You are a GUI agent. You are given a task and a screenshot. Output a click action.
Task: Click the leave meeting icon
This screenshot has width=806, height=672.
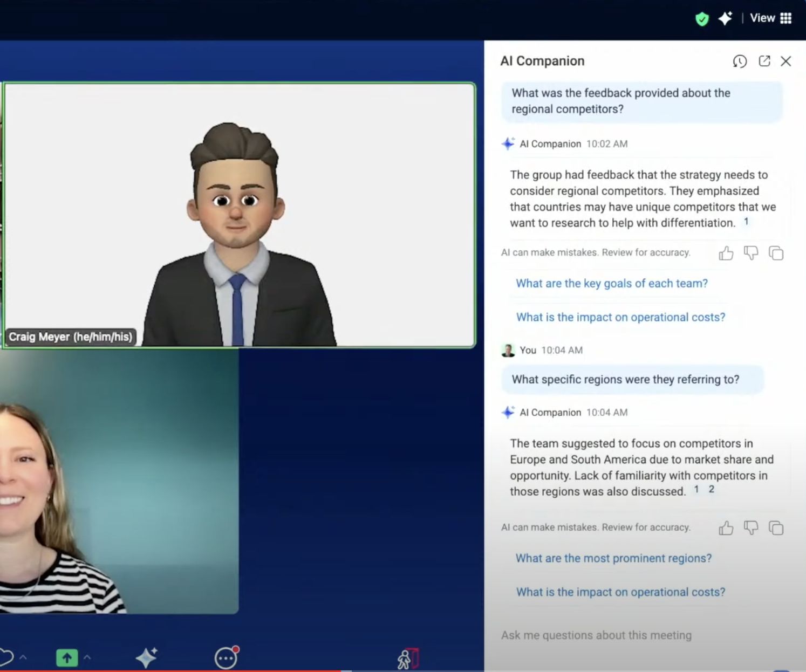[x=408, y=659]
